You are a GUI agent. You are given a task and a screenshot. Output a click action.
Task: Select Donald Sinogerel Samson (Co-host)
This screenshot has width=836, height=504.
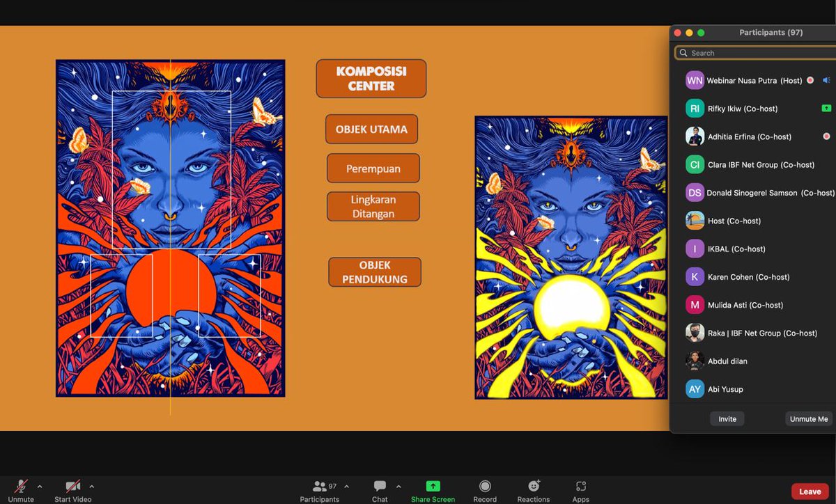point(755,193)
